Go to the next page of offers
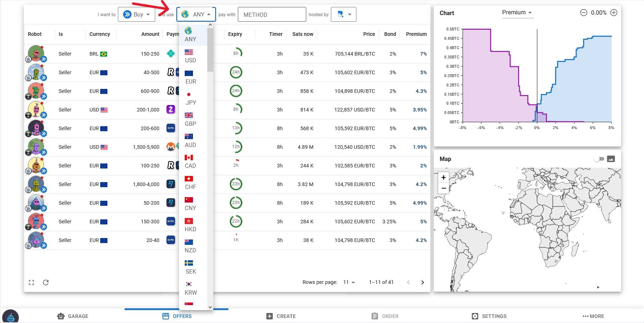This screenshot has height=323, width=644. click(423, 282)
